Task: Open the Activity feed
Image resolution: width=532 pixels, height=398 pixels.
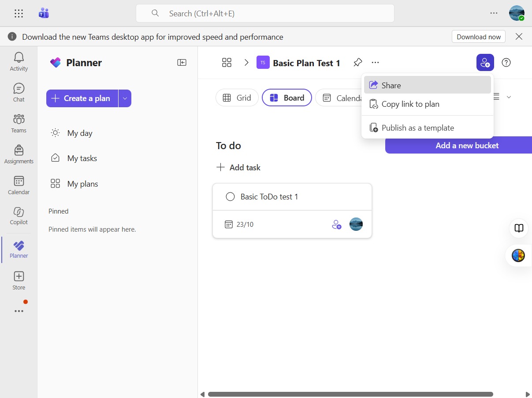Action: 19,61
